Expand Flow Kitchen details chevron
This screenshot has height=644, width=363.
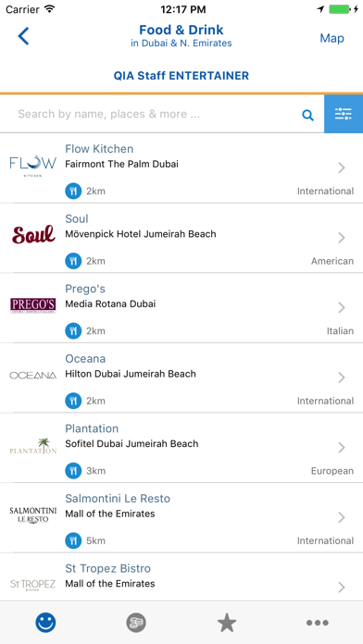(341, 167)
